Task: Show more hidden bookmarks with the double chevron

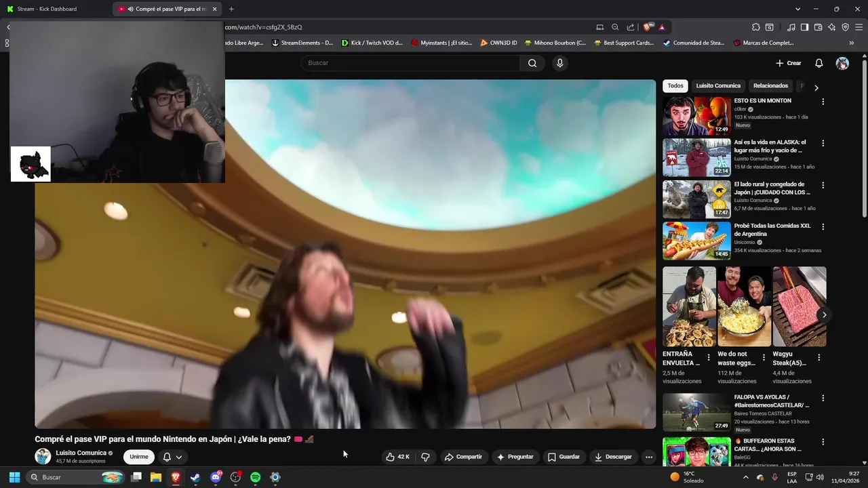Action: point(851,43)
